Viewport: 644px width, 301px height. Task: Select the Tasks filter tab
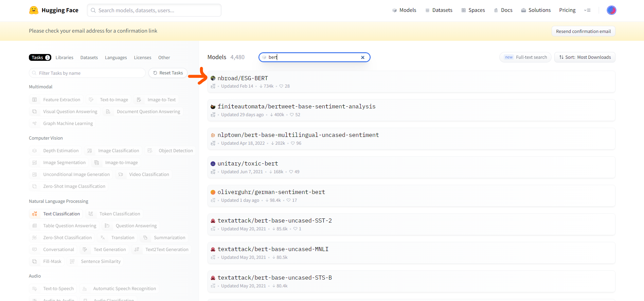pyautogui.click(x=40, y=57)
